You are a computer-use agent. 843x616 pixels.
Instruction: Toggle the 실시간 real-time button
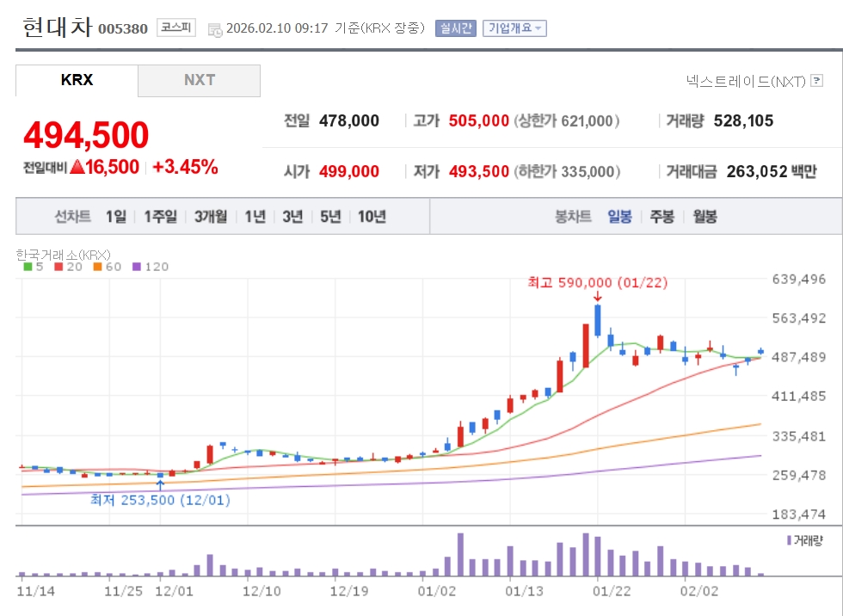coord(455,28)
